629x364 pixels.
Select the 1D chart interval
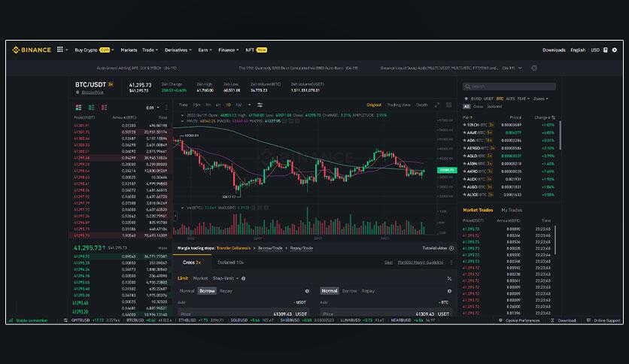(x=228, y=105)
